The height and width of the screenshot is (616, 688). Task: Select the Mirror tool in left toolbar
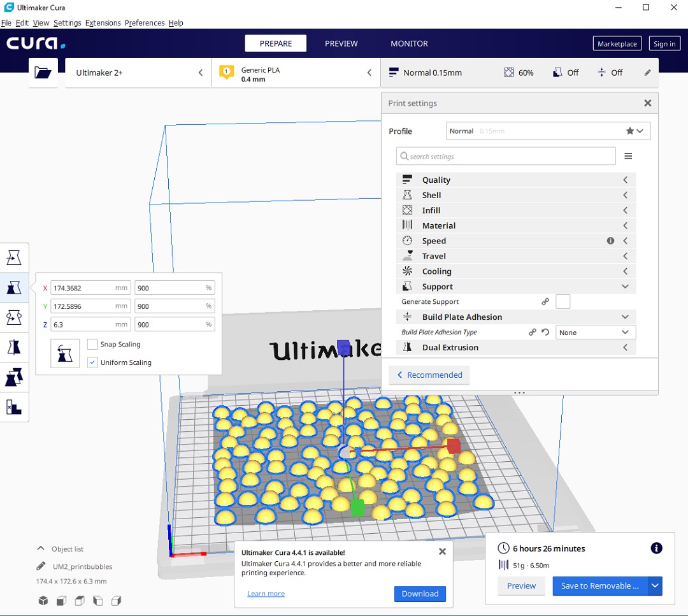[x=14, y=347]
